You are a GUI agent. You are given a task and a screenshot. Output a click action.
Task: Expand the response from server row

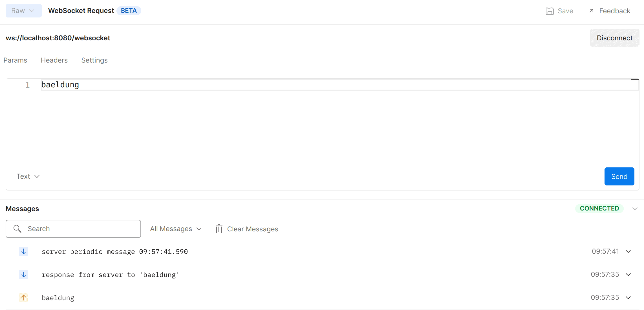[x=628, y=274]
